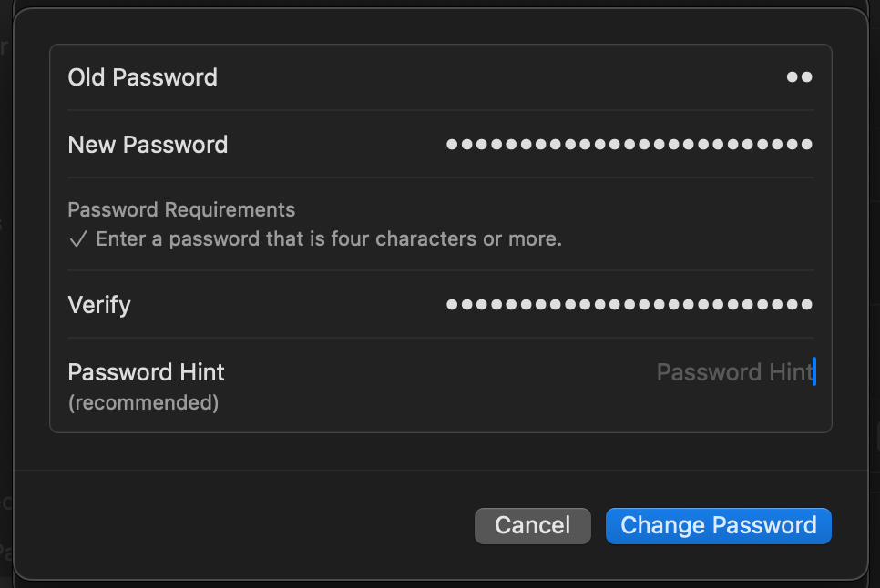Viewport: 880px width, 588px height.
Task: Click the checkmark icon beside the password requirement
Action: pyautogui.click(x=78, y=239)
